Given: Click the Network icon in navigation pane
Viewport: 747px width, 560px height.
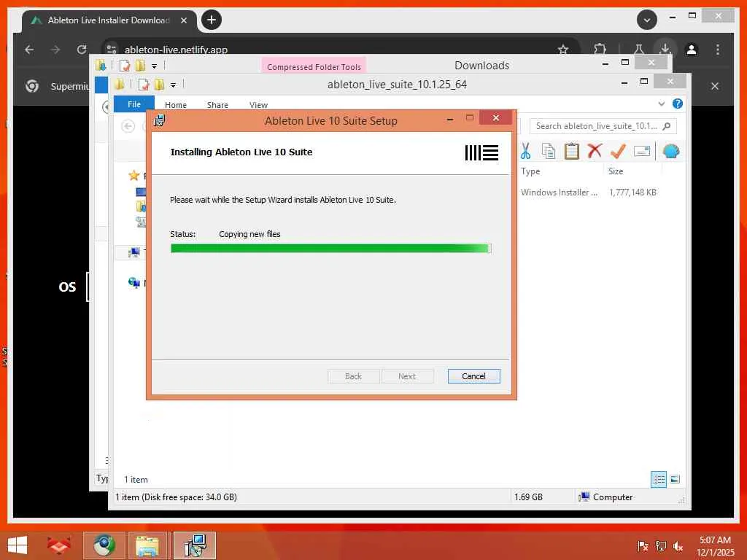Looking at the screenshot, I should pos(134,283).
